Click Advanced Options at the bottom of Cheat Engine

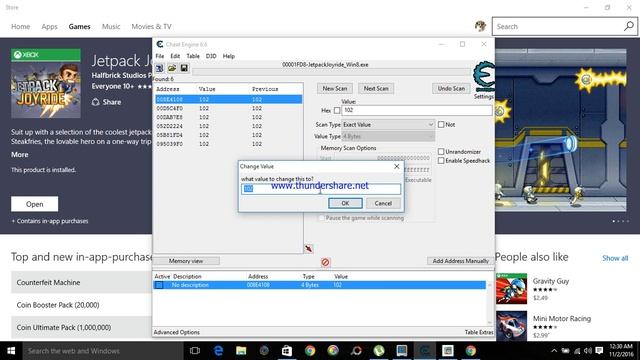pyautogui.click(x=177, y=332)
